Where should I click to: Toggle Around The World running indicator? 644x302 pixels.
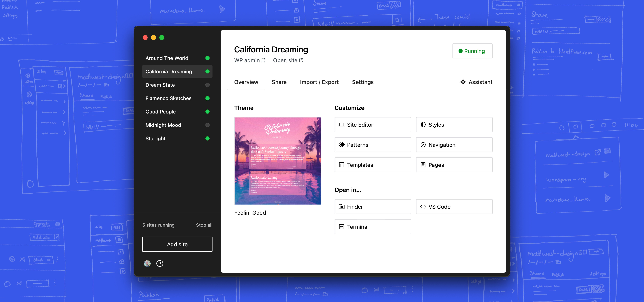pos(207,58)
